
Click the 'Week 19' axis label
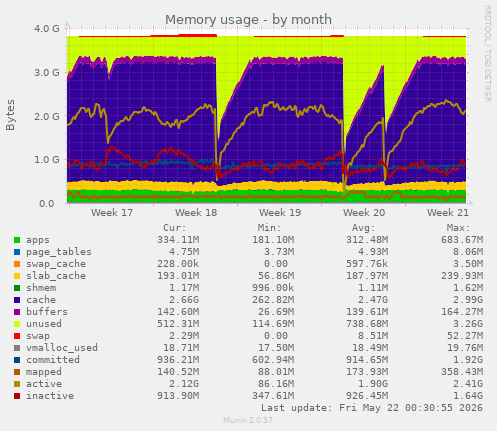(x=280, y=213)
